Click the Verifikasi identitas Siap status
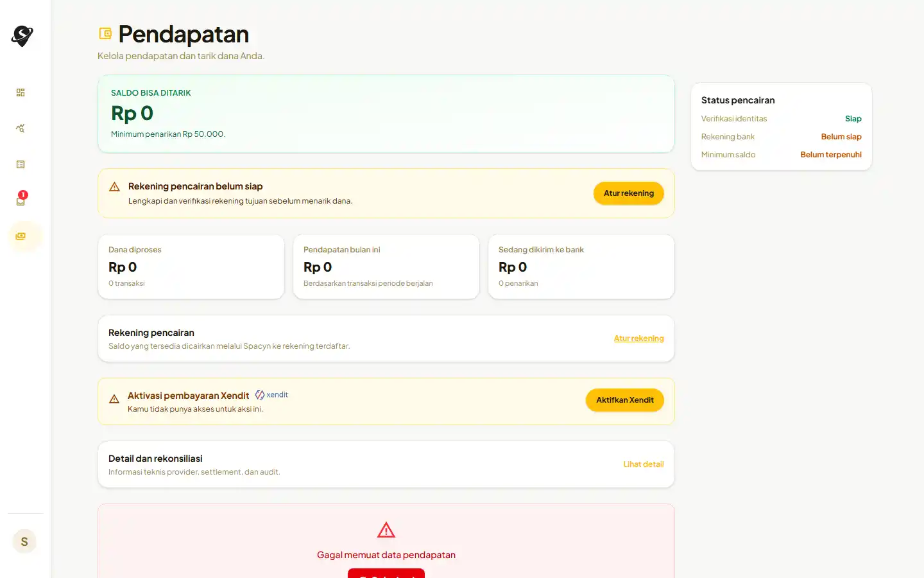924x578 pixels. pos(853,119)
